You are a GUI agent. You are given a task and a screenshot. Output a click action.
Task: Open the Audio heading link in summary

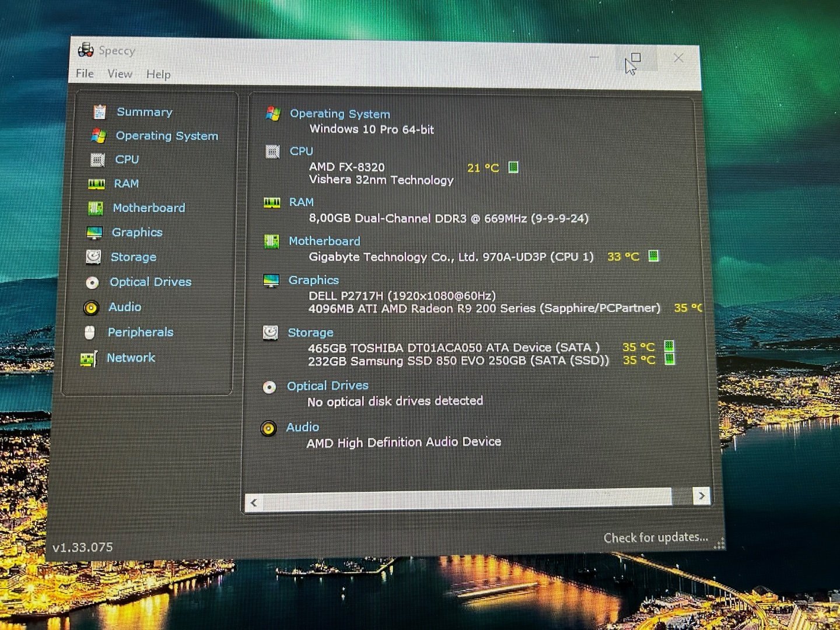302,427
